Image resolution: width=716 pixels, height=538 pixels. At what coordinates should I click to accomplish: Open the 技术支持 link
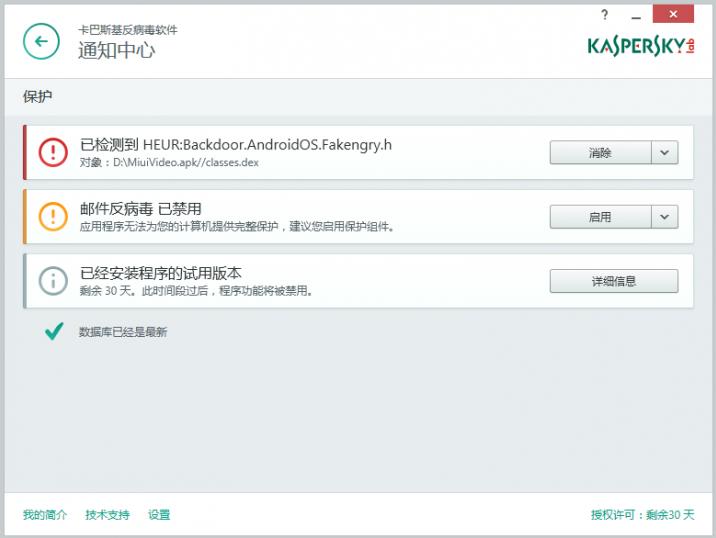(x=107, y=515)
